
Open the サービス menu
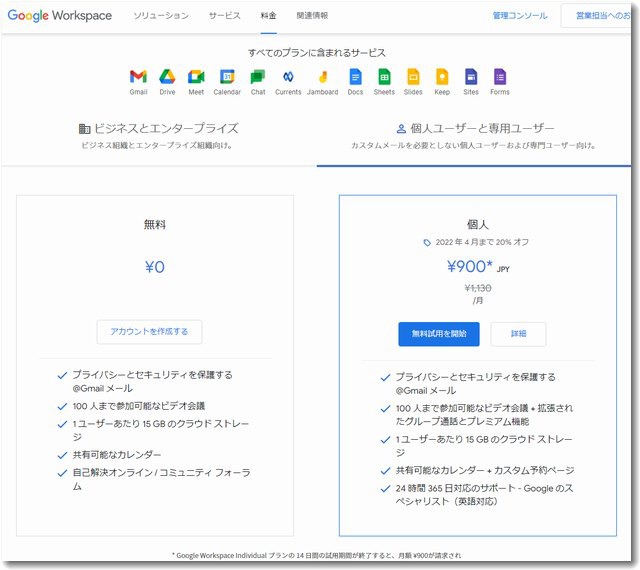click(224, 16)
